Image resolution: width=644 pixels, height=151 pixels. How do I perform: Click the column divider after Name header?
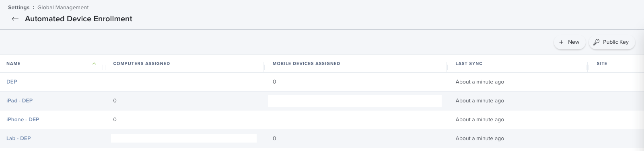point(104,66)
